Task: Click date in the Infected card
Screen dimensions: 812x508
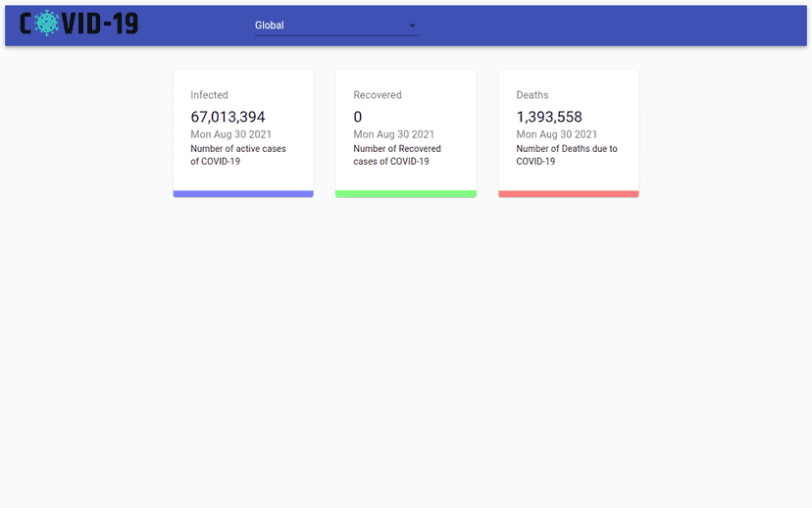Action: click(230, 134)
